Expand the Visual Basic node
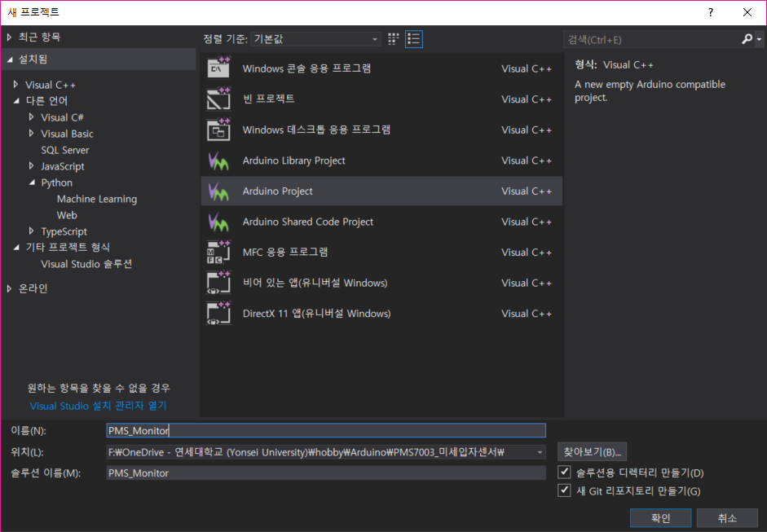 click(31, 133)
